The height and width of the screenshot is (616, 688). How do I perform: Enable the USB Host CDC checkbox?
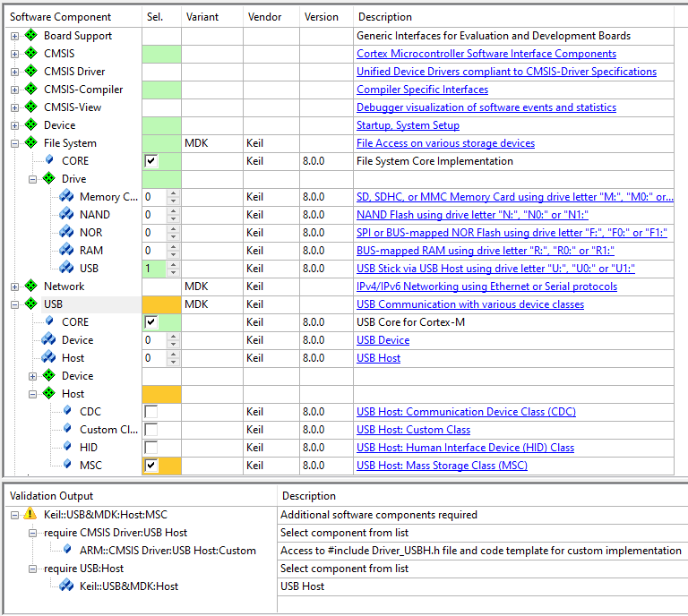tap(150, 412)
